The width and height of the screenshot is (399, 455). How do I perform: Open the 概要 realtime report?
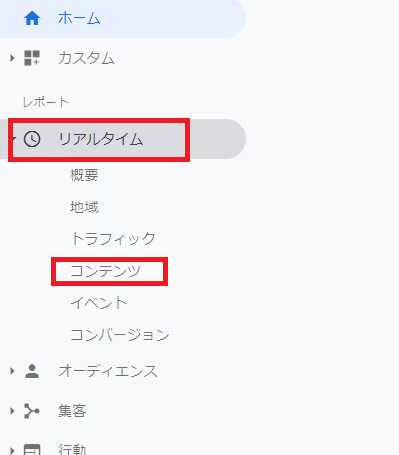(x=84, y=175)
